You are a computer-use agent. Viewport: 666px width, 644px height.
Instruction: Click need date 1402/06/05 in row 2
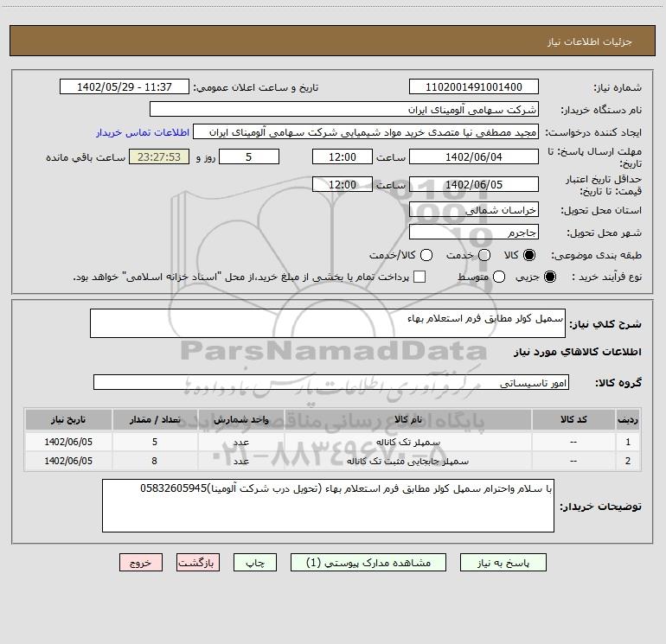pyautogui.click(x=68, y=461)
